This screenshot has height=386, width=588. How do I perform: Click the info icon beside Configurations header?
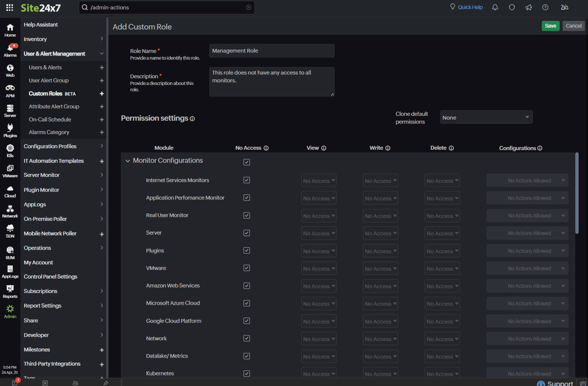click(540, 148)
